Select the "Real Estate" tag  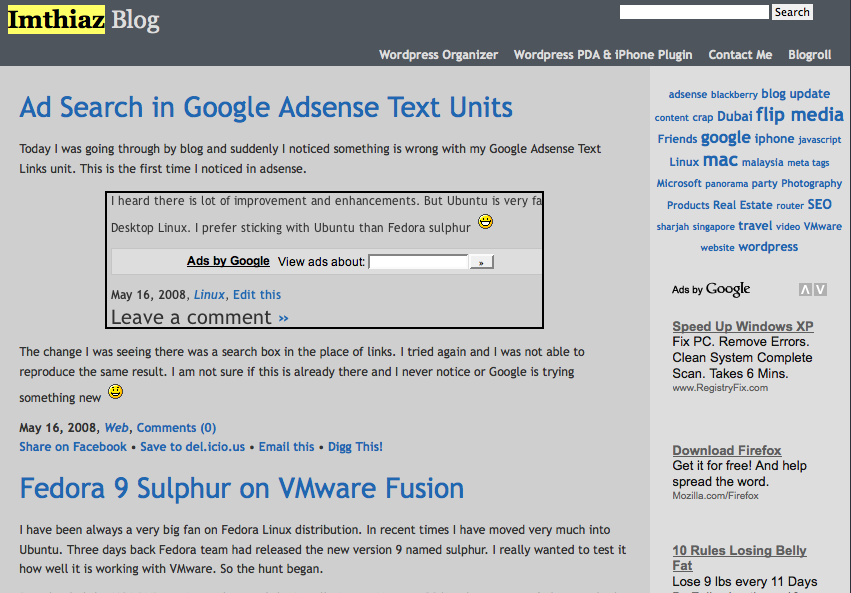click(742, 205)
